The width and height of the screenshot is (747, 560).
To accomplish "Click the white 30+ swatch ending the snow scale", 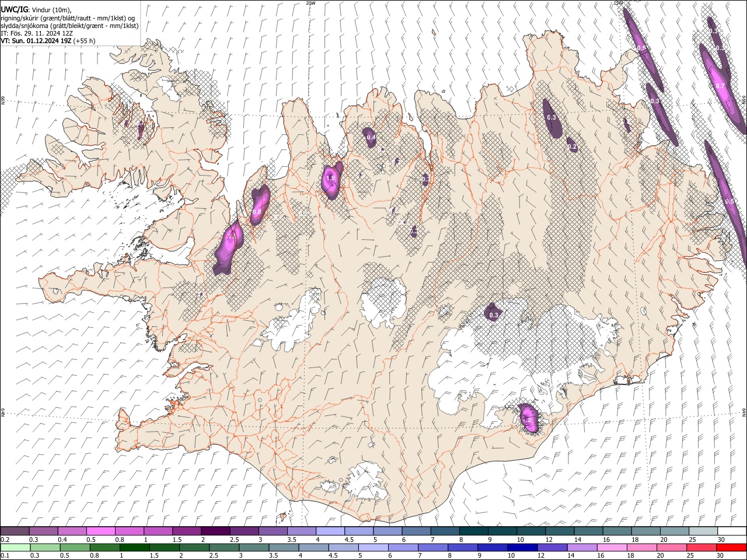I will (x=732, y=531).
